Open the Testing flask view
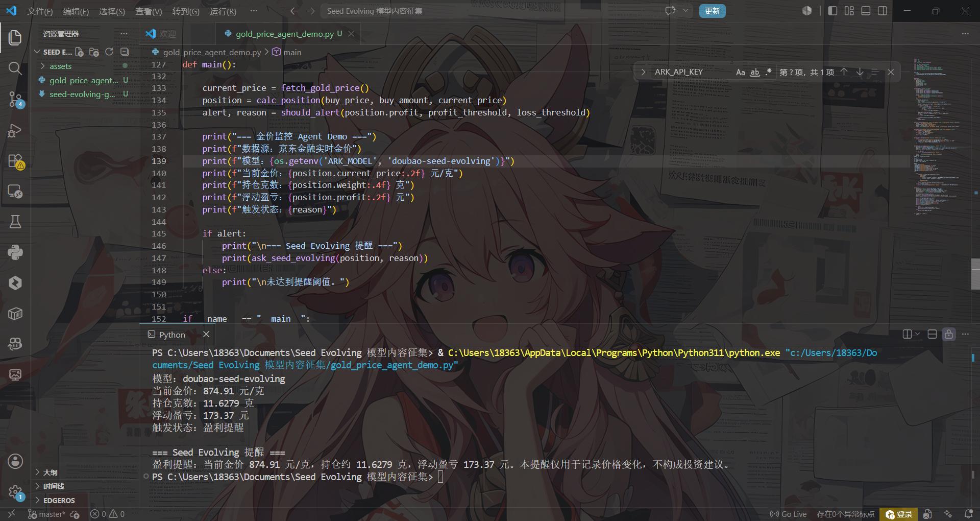This screenshot has height=521, width=980. tap(15, 222)
